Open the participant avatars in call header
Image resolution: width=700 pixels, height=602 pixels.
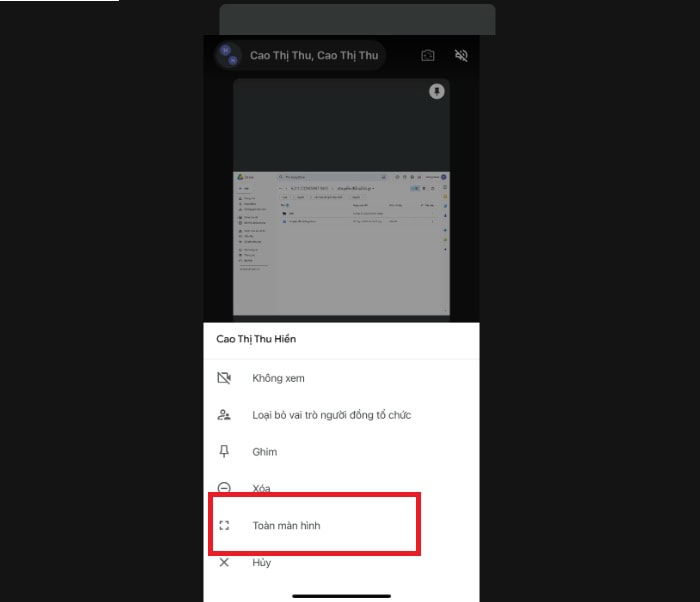(x=229, y=56)
